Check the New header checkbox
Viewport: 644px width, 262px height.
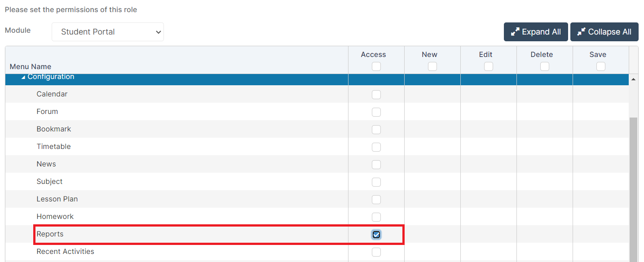pyautogui.click(x=432, y=66)
